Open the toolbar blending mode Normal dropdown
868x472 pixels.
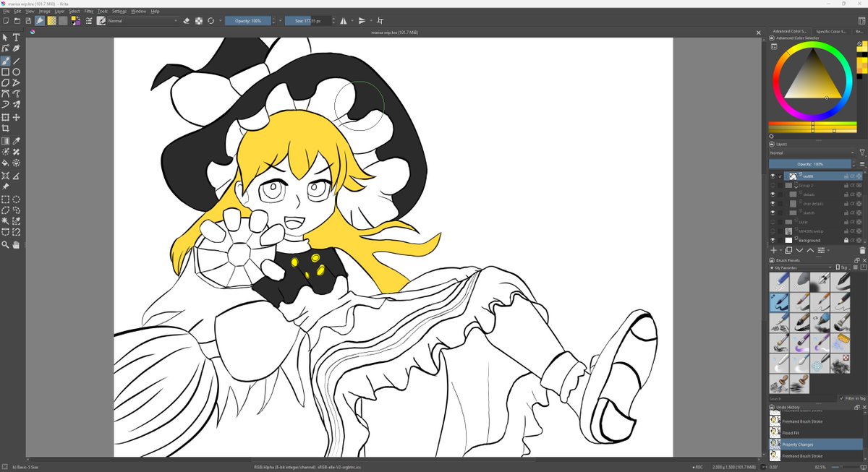142,21
